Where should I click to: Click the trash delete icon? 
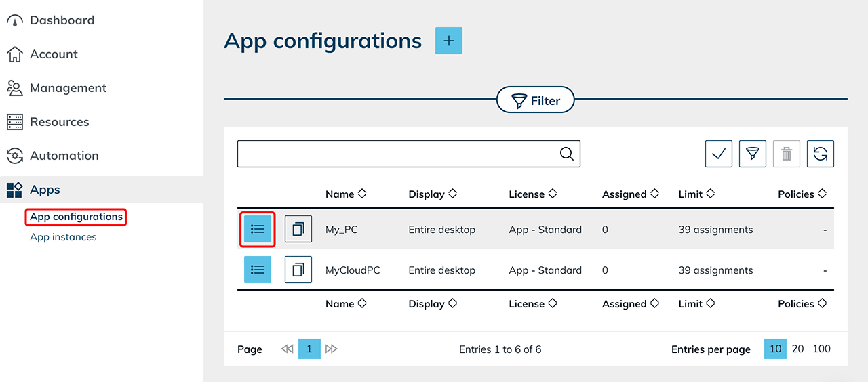pos(787,154)
